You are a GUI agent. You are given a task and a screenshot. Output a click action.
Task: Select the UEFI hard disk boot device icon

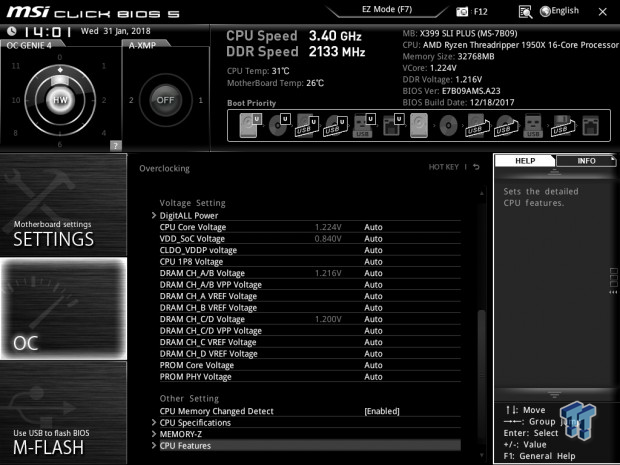pos(250,125)
